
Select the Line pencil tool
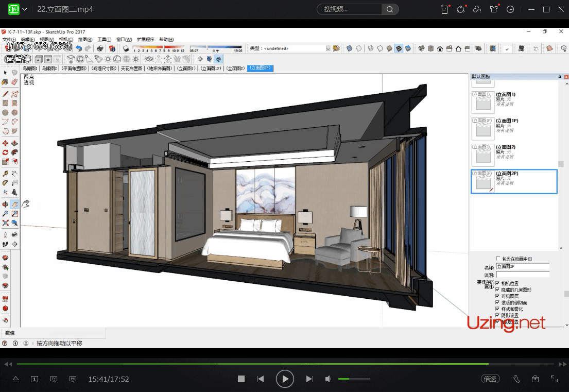tap(5, 94)
